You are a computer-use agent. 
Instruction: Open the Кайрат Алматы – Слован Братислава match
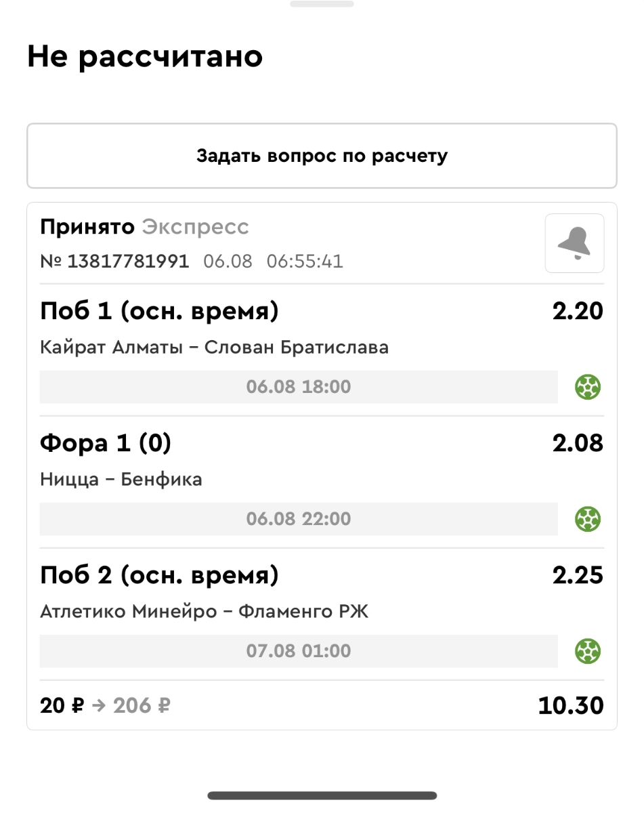click(214, 348)
